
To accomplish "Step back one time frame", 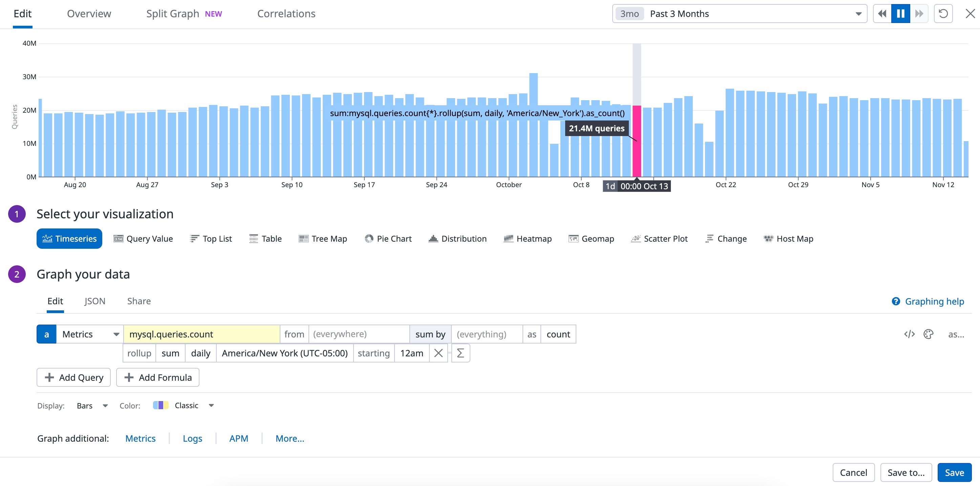I will click(x=882, y=14).
